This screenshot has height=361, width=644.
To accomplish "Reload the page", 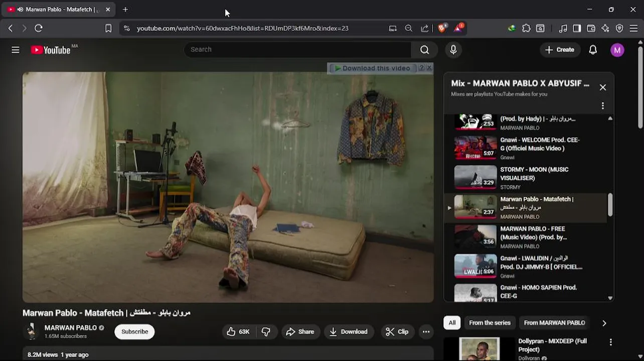I will click(x=39, y=28).
